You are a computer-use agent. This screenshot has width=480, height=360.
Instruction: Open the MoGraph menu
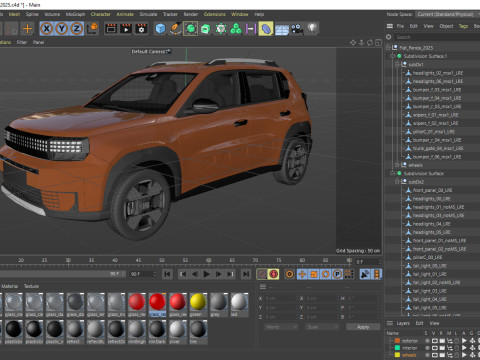(75, 14)
